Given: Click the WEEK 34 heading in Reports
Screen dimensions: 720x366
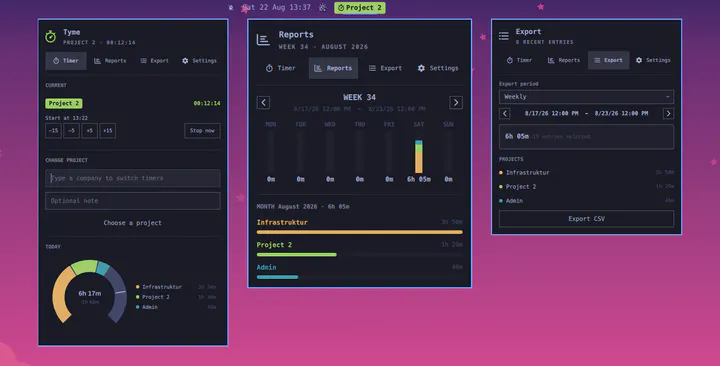Looking at the screenshot, I should point(360,97).
